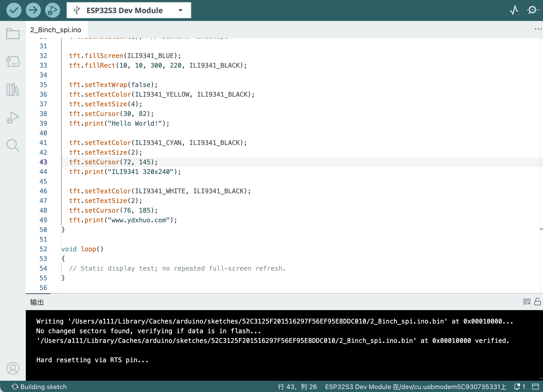Click the Hard resetting via RTS pin output line
The height and width of the screenshot is (392, 543).
92,360
